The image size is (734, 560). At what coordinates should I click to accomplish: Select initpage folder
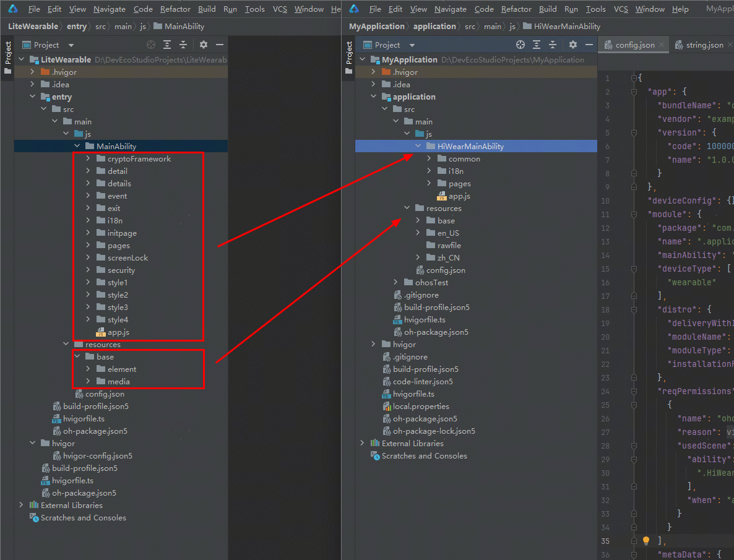click(122, 233)
